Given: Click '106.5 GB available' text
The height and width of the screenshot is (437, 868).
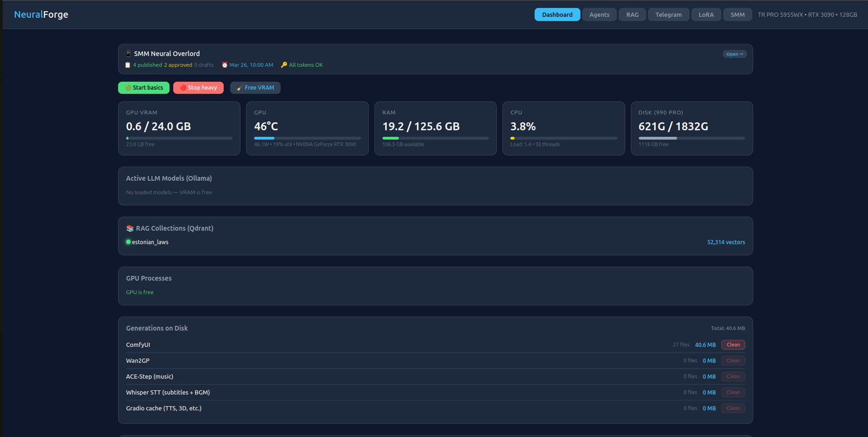Looking at the screenshot, I should [x=403, y=144].
